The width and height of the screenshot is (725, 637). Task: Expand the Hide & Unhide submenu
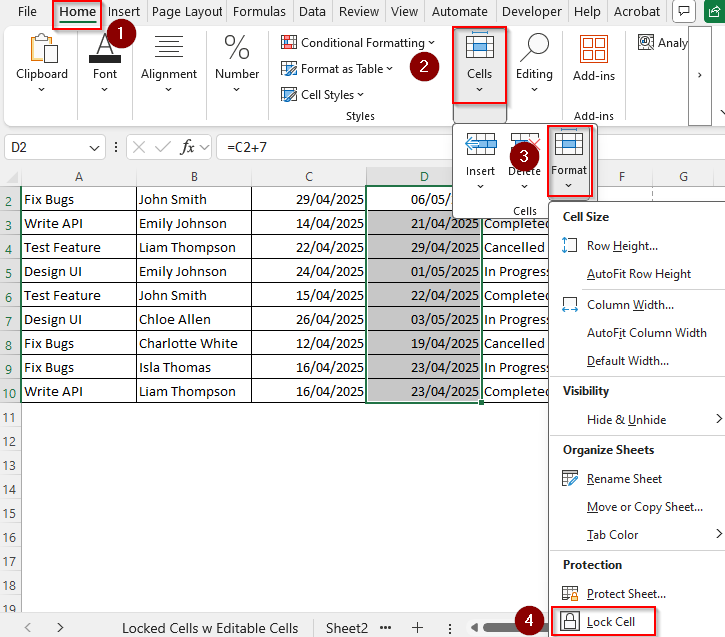click(719, 419)
